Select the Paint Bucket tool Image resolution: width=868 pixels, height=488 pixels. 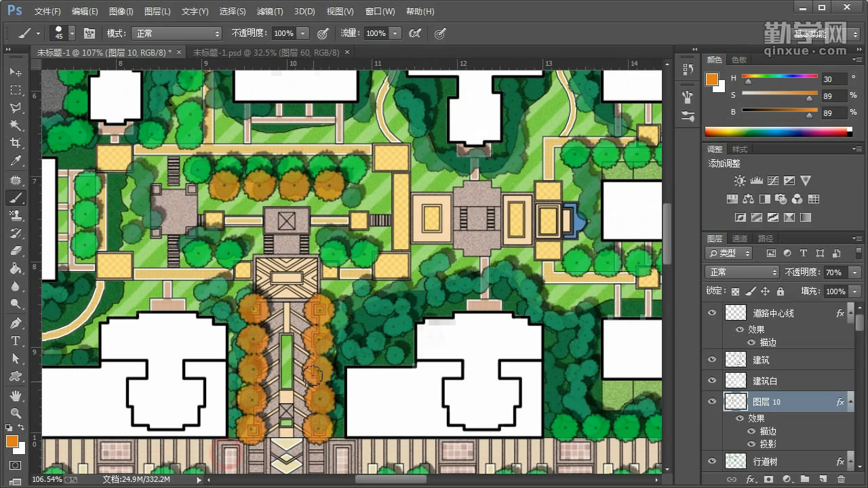[15, 268]
